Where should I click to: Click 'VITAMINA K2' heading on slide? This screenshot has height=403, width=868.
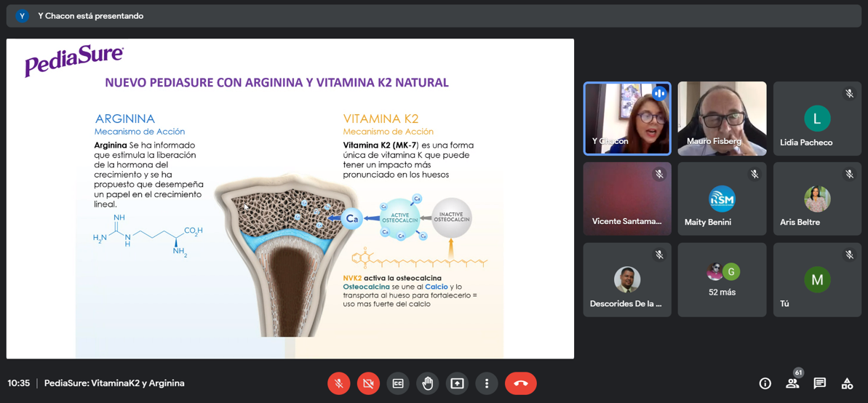click(381, 119)
